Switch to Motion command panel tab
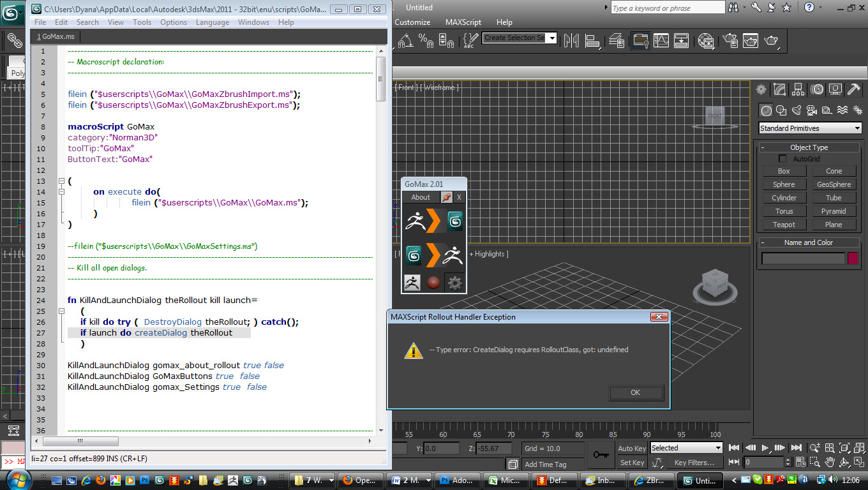Image resolution: width=868 pixels, height=490 pixels. pos(817,89)
